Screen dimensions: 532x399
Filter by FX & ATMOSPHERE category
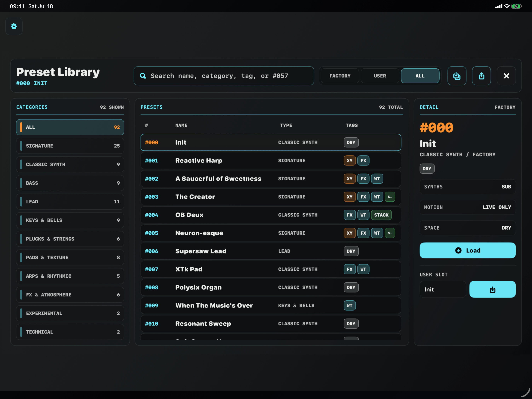[x=70, y=295]
